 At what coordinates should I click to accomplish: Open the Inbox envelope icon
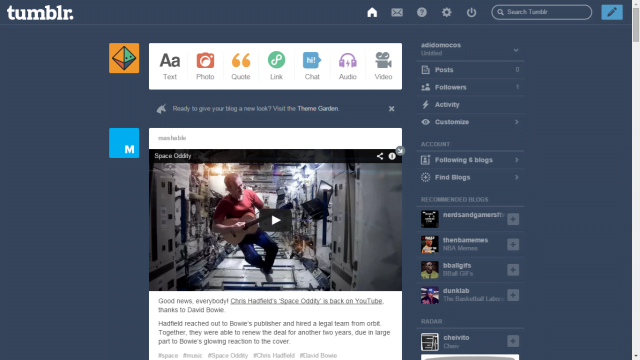pyautogui.click(x=397, y=12)
